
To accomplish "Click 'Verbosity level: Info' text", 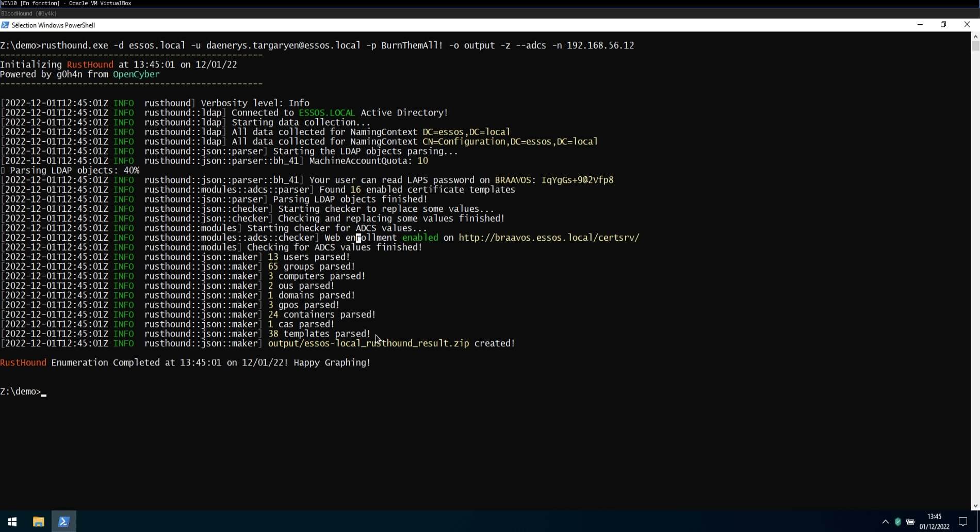I will 255,103.
